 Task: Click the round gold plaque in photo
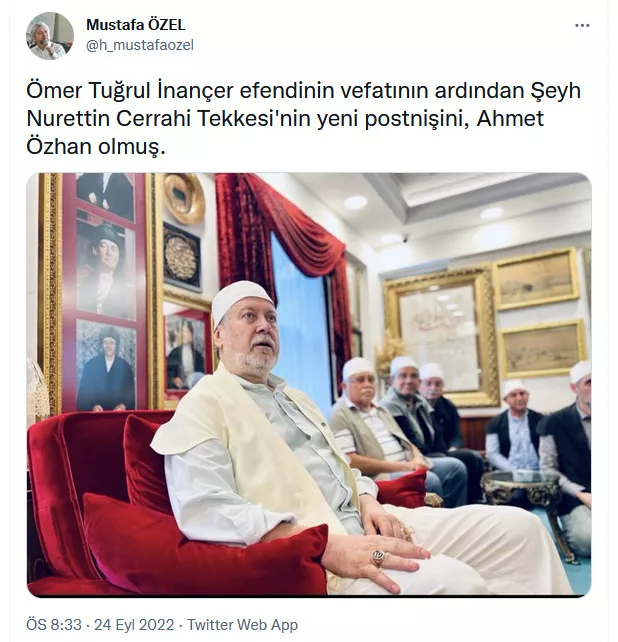coord(184,198)
